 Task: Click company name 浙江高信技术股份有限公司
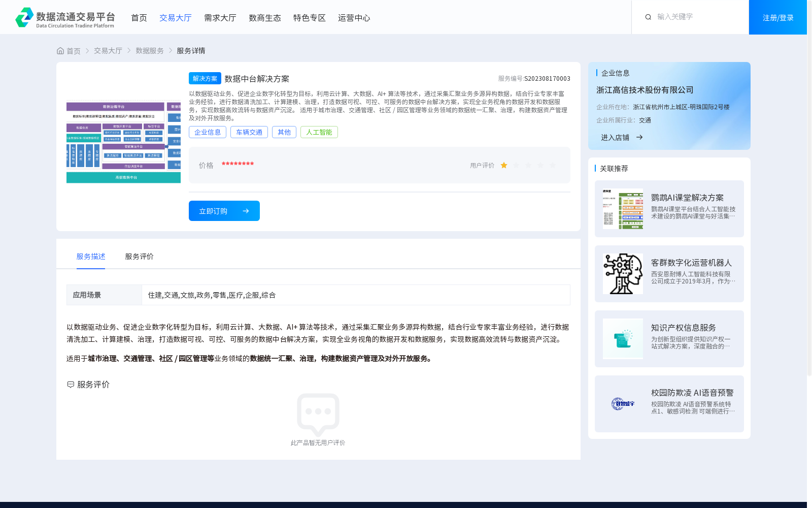pos(645,90)
